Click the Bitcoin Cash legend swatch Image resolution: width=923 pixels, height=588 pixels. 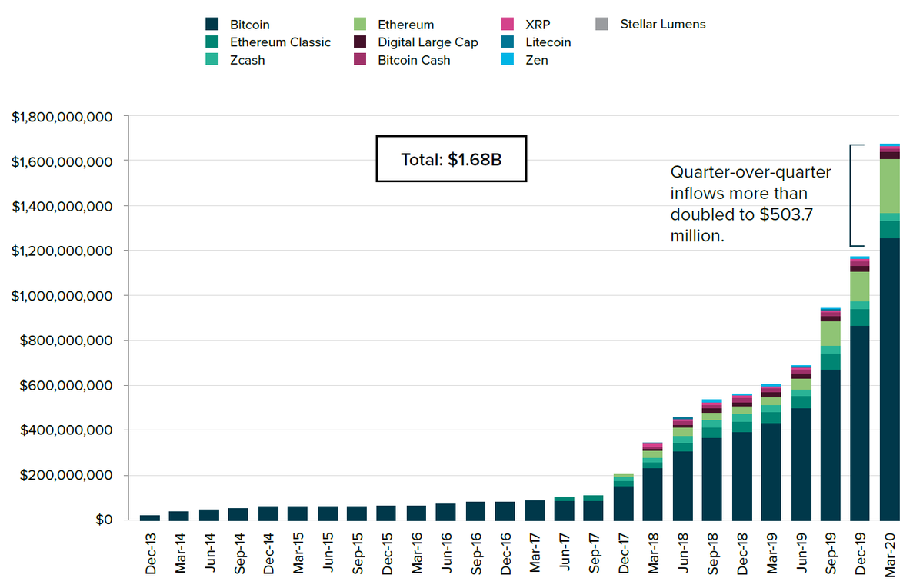[361, 60]
